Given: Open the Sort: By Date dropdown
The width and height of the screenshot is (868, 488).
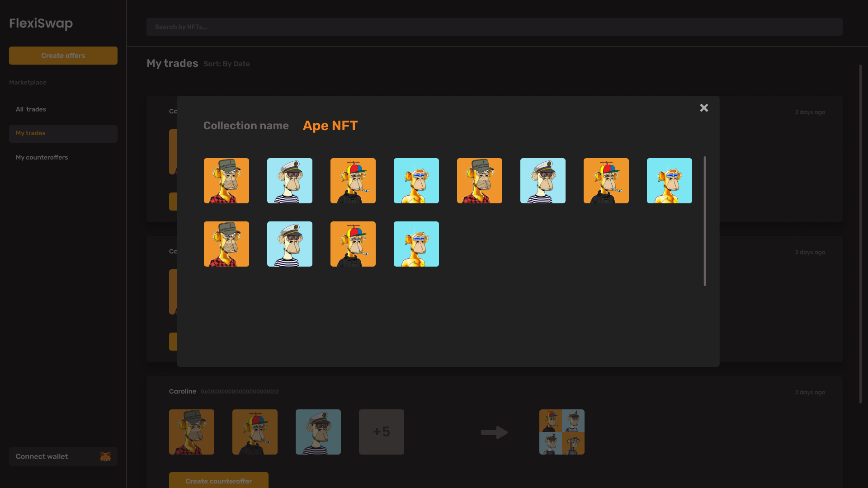Looking at the screenshot, I should pyautogui.click(x=226, y=64).
